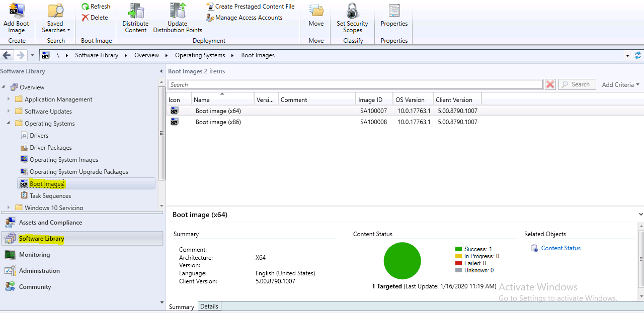Click Operating Systems in the breadcrumb
644x313 pixels.
[200, 55]
